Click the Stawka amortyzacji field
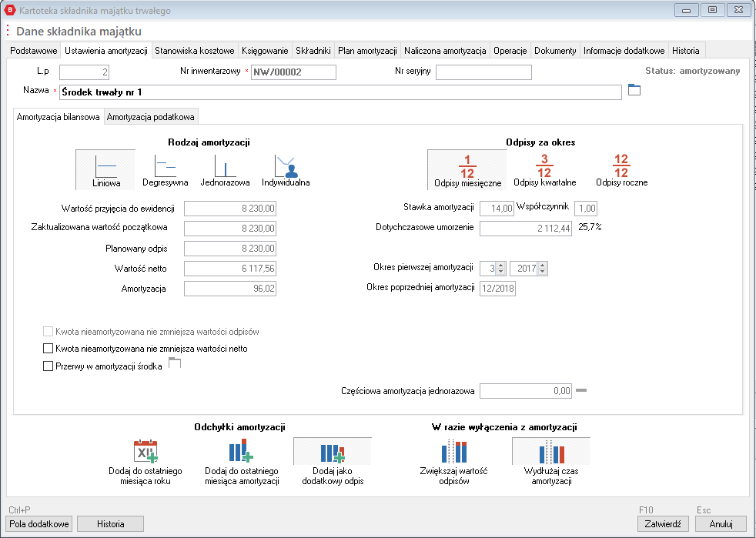Image resolution: width=756 pixels, height=538 pixels. [497, 209]
